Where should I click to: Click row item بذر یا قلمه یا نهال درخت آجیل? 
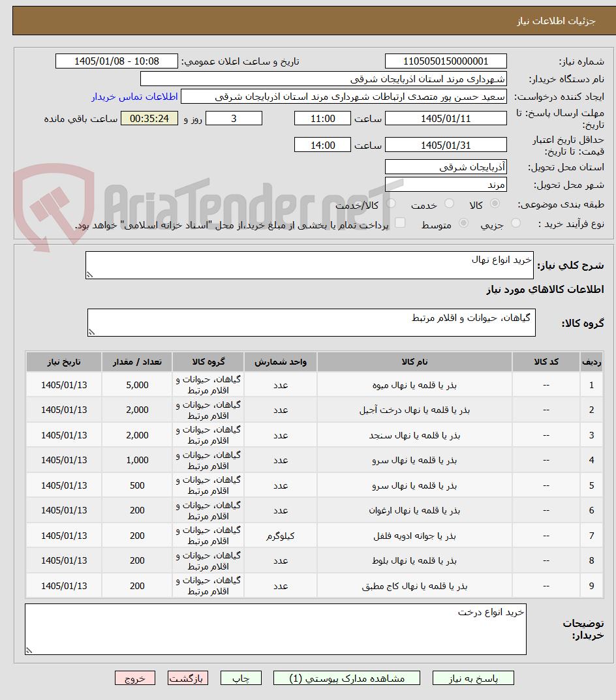(x=414, y=410)
